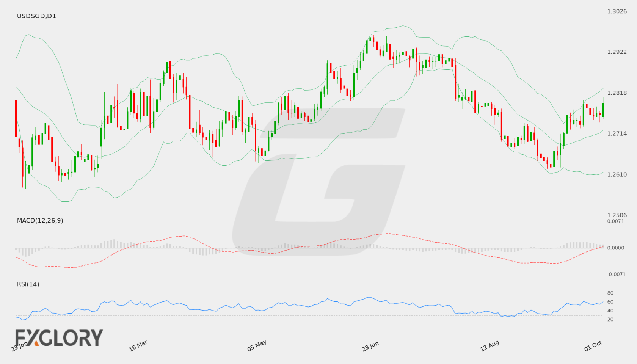637x364 pixels.
Task: Click the 1.3026 price axis label
Action: (617, 11)
